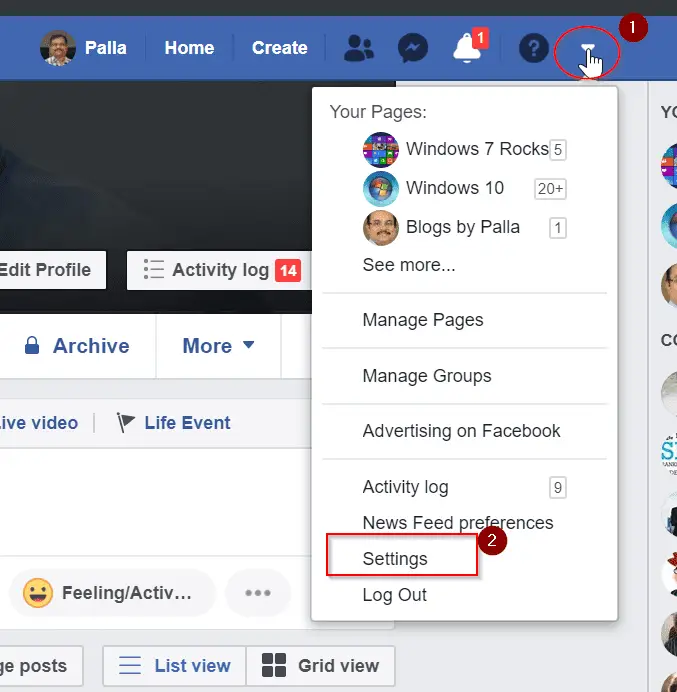Click the Archive lock icon
Image resolution: width=677 pixels, height=692 pixels.
[32, 345]
